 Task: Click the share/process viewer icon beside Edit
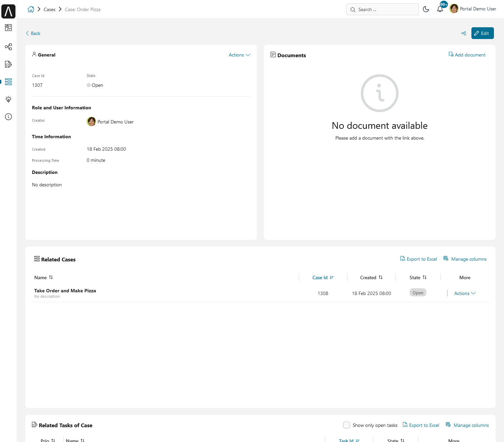point(464,33)
